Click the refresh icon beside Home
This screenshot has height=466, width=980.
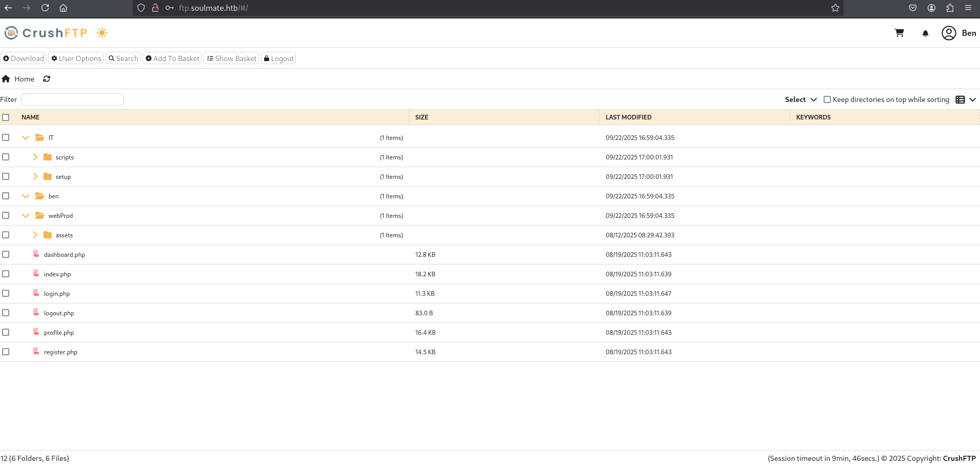47,79
